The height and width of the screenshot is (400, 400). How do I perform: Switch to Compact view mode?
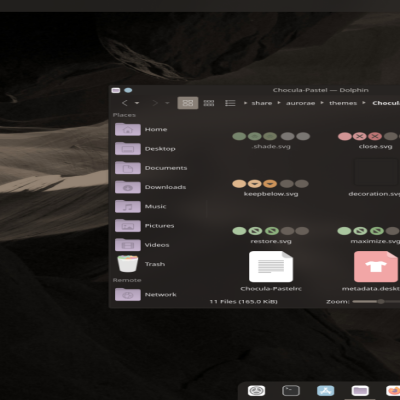tap(209, 103)
